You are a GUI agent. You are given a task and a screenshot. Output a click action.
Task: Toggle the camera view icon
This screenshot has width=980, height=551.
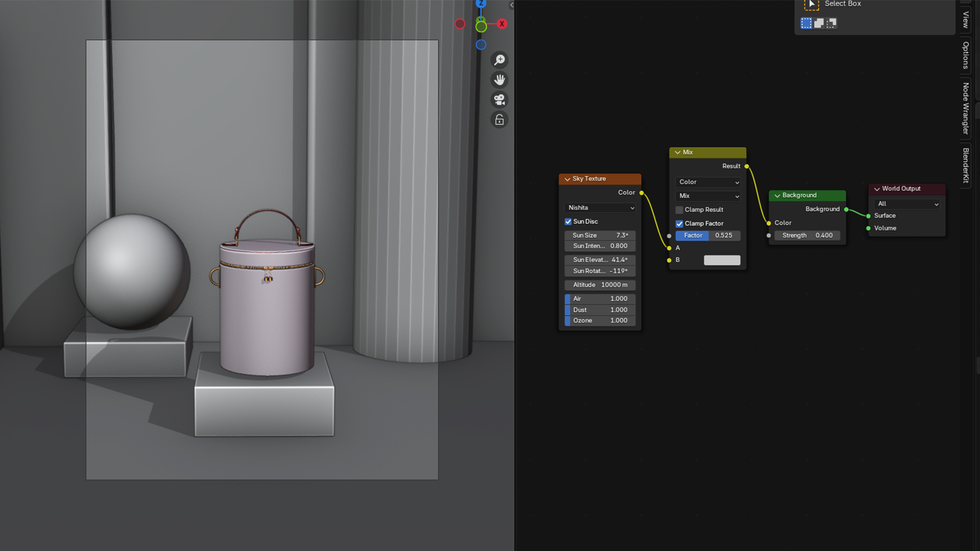click(499, 99)
